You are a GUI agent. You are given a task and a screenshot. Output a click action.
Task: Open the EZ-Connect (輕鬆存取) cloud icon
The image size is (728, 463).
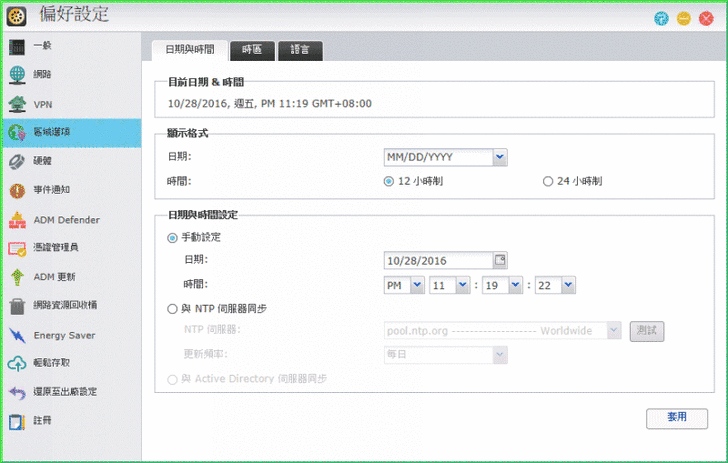click(x=17, y=363)
